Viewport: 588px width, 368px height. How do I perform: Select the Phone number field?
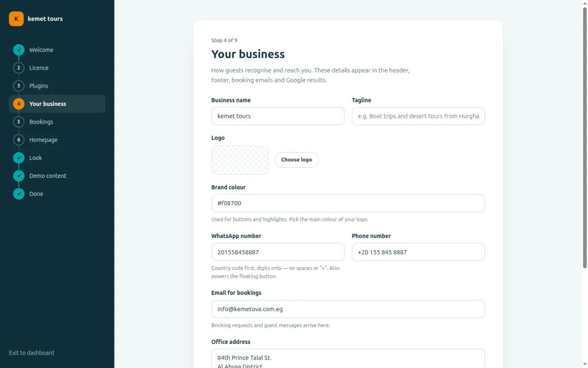pos(418,252)
